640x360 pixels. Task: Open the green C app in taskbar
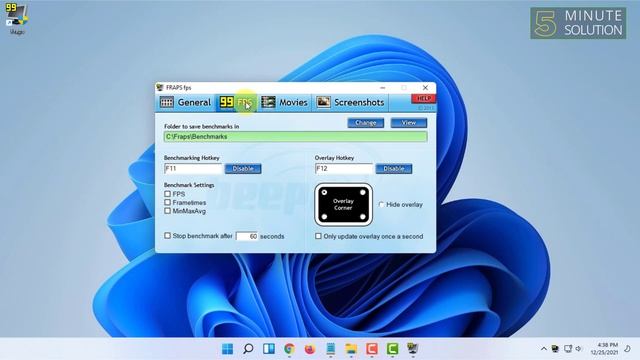click(x=392, y=349)
